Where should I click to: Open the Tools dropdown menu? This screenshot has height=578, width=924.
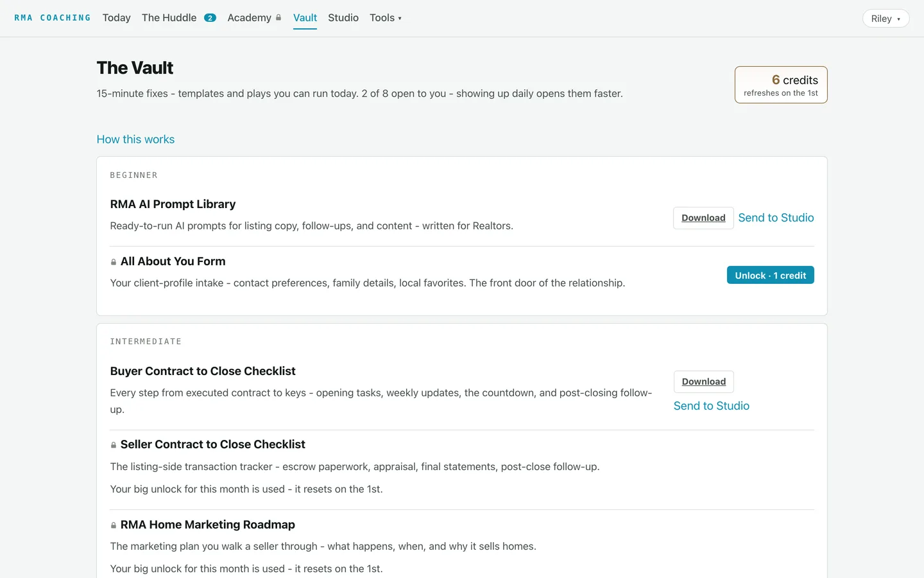coord(386,18)
